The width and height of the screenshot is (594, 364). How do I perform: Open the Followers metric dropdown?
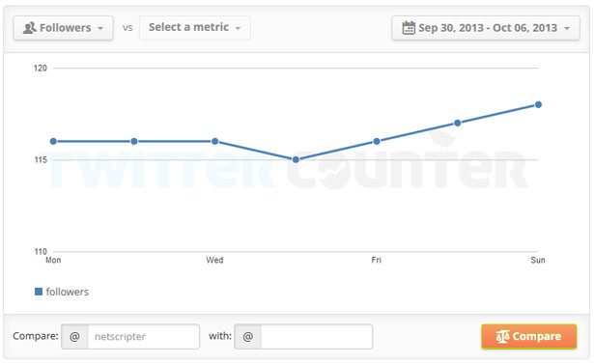point(64,28)
